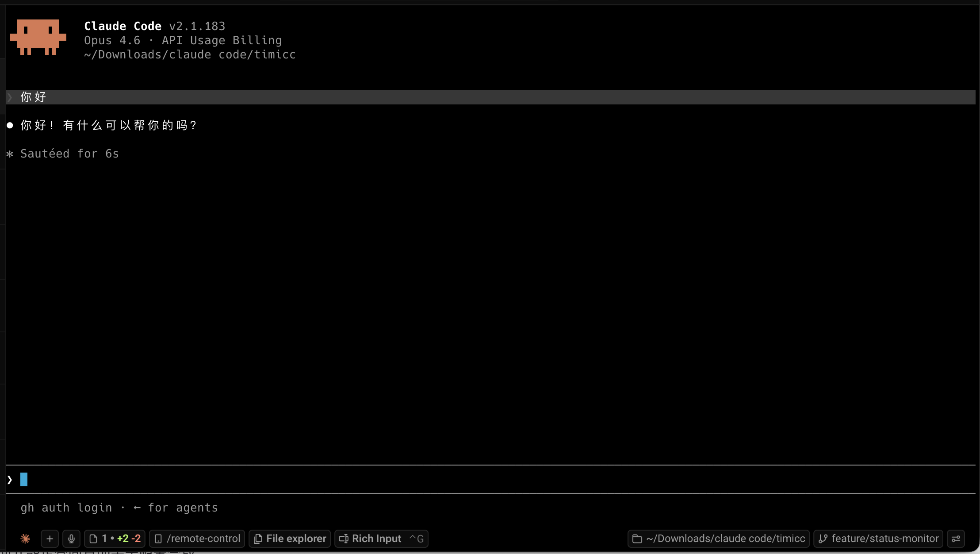
Task: Click the ~/Downloads/claude code/timicc folder button
Action: [x=719, y=539]
